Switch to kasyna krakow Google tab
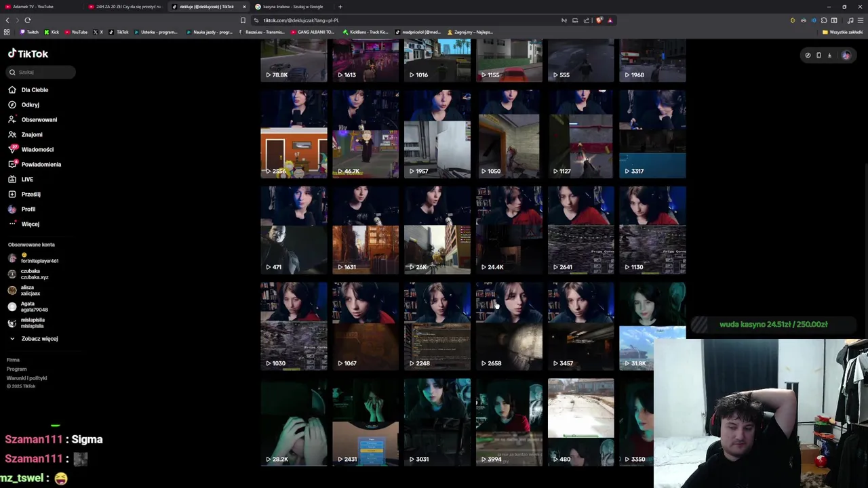Screen dimensions: 868x488 [x=292, y=7]
